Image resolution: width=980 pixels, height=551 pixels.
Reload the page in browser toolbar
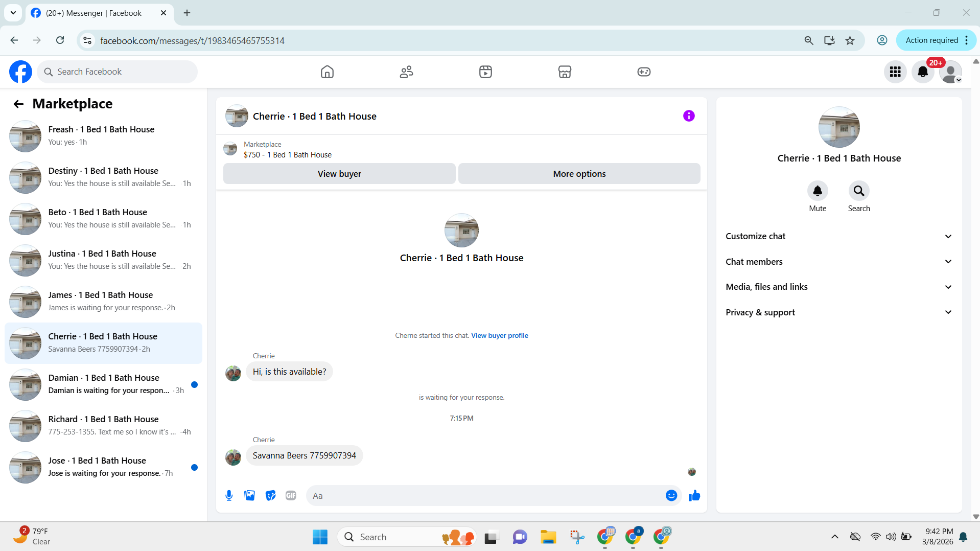pyautogui.click(x=60, y=40)
